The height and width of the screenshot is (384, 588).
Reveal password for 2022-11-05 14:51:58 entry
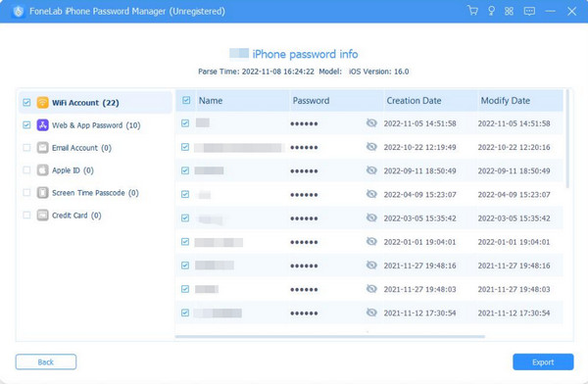pos(371,123)
